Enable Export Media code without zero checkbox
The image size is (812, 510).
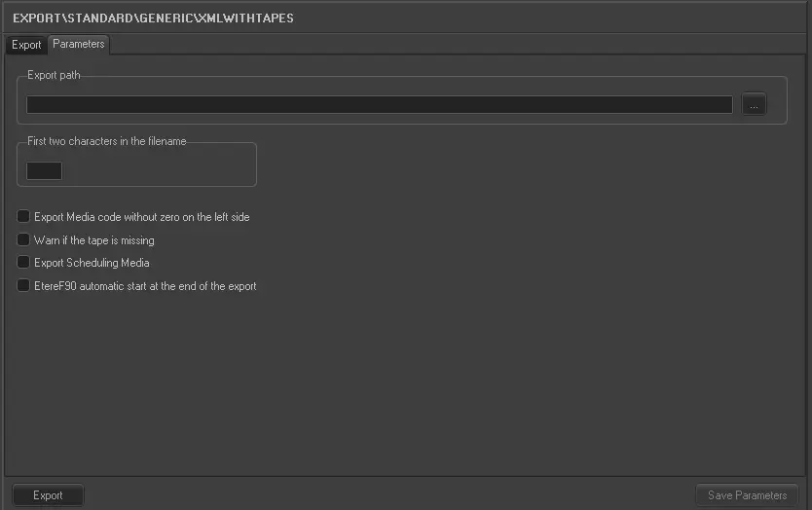point(24,217)
